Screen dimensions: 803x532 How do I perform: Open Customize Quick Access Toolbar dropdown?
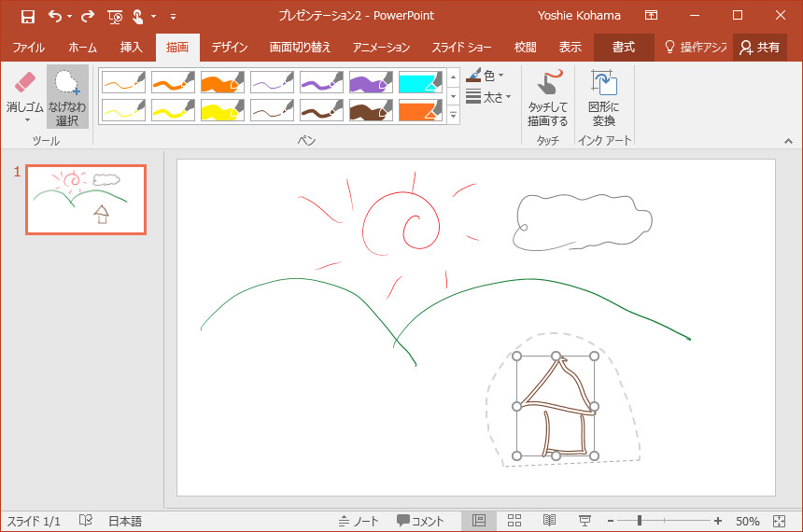(x=173, y=17)
